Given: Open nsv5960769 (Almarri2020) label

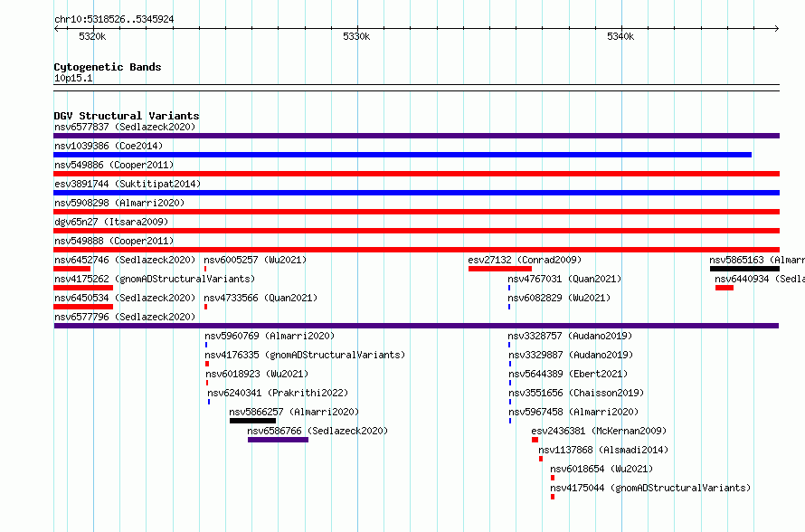Looking at the screenshot, I should click(270, 336).
